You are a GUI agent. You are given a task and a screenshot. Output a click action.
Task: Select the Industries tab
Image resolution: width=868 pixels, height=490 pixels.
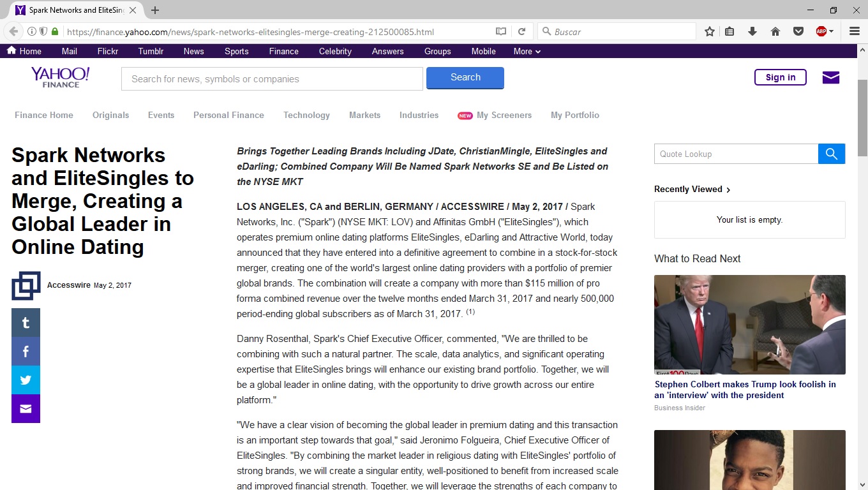tap(419, 115)
